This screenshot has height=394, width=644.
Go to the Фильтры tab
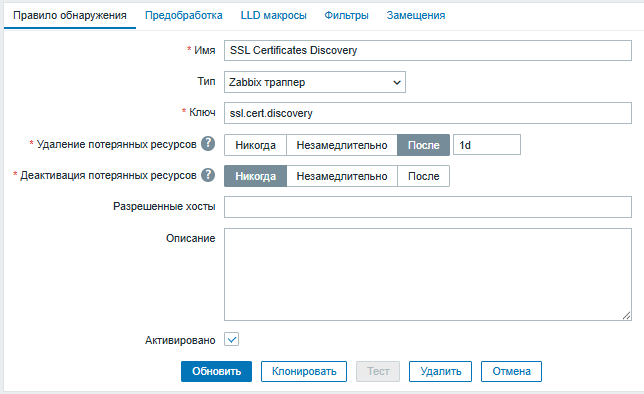click(346, 16)
